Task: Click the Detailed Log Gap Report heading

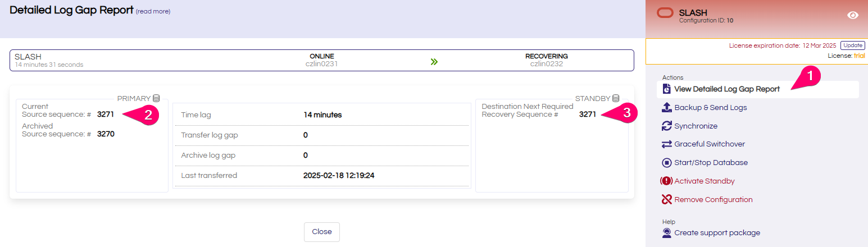Action: (71, 10)
